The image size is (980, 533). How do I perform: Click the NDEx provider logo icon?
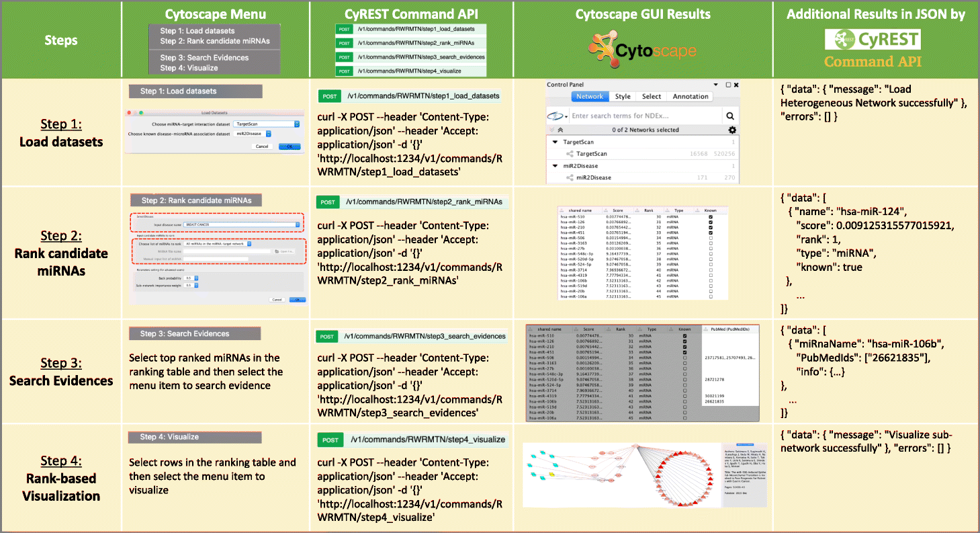[x=555, y=116]
